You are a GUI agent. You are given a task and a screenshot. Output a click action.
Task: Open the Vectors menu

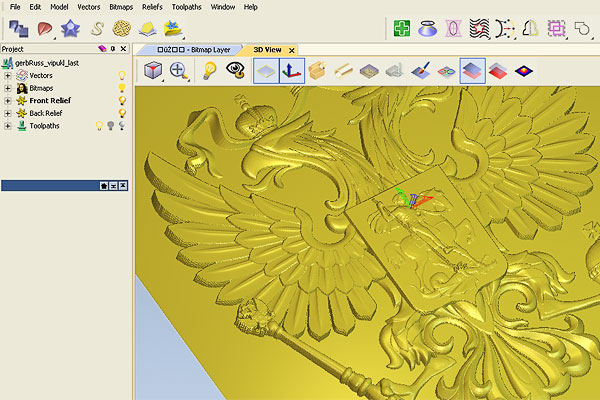[x=89, y=7]
